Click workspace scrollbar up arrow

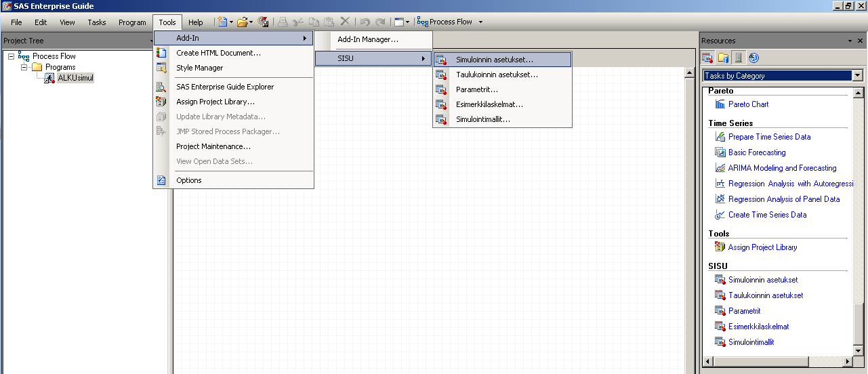690,72
